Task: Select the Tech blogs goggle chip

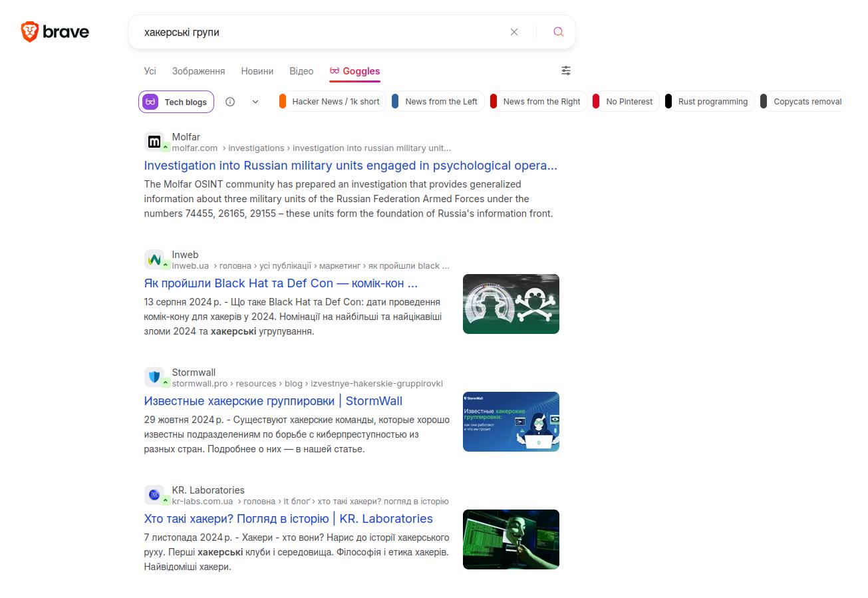Action: tap(176, 102)
